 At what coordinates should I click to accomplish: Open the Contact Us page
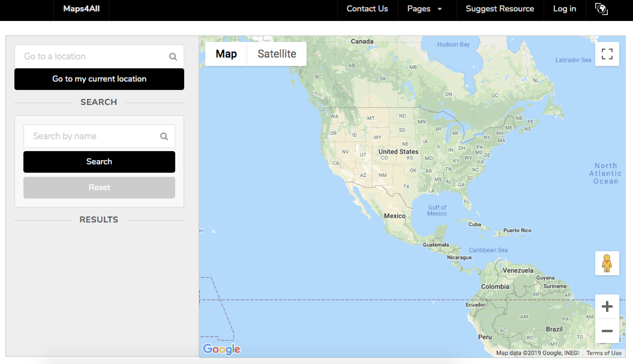coord(367,9)
